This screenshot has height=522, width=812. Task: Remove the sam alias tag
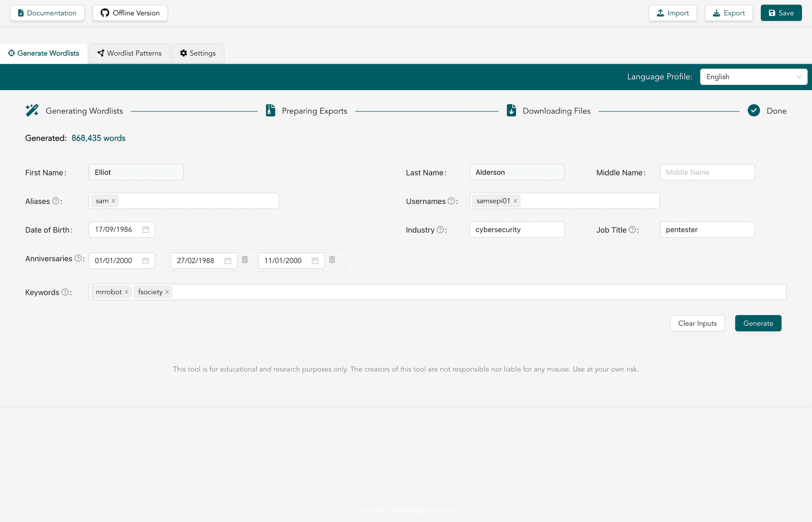coord(113,201)
